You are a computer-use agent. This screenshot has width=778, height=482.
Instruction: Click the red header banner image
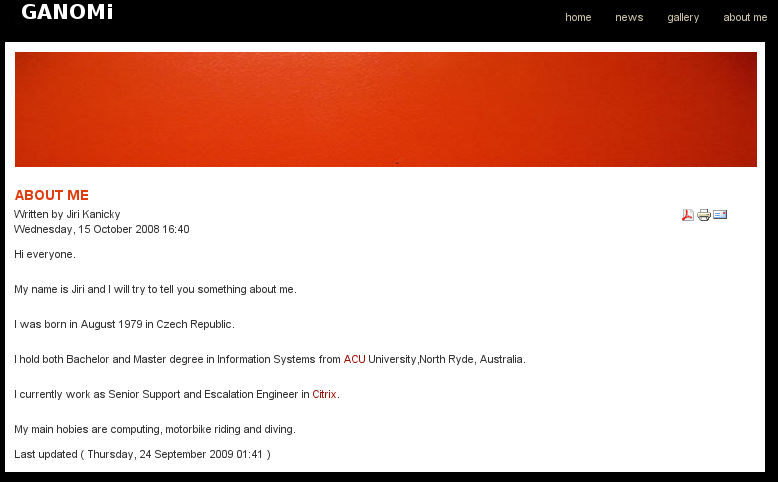click(x=386, y=109)
